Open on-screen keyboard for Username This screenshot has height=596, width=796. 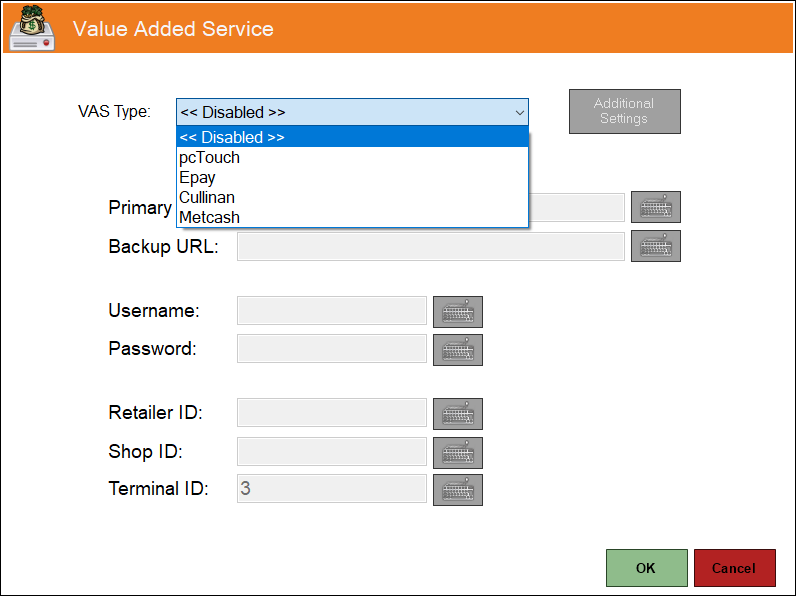[x=457, y=312]
